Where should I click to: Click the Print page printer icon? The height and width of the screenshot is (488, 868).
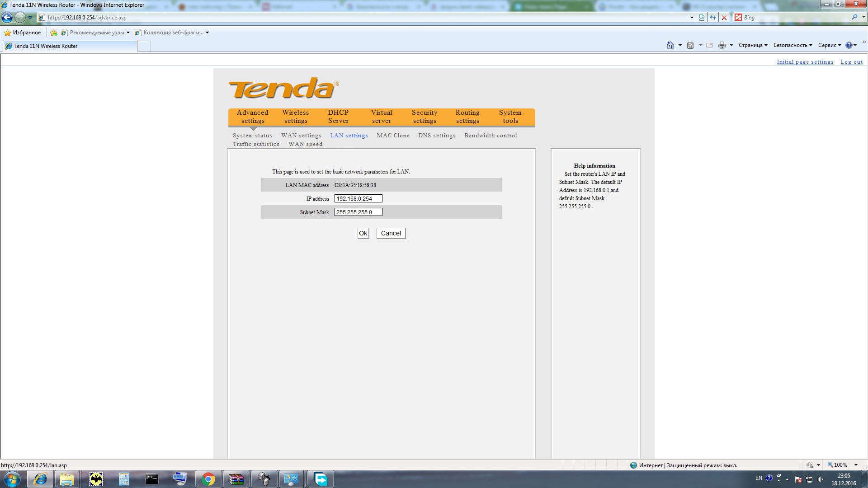[x=722, y=45]
